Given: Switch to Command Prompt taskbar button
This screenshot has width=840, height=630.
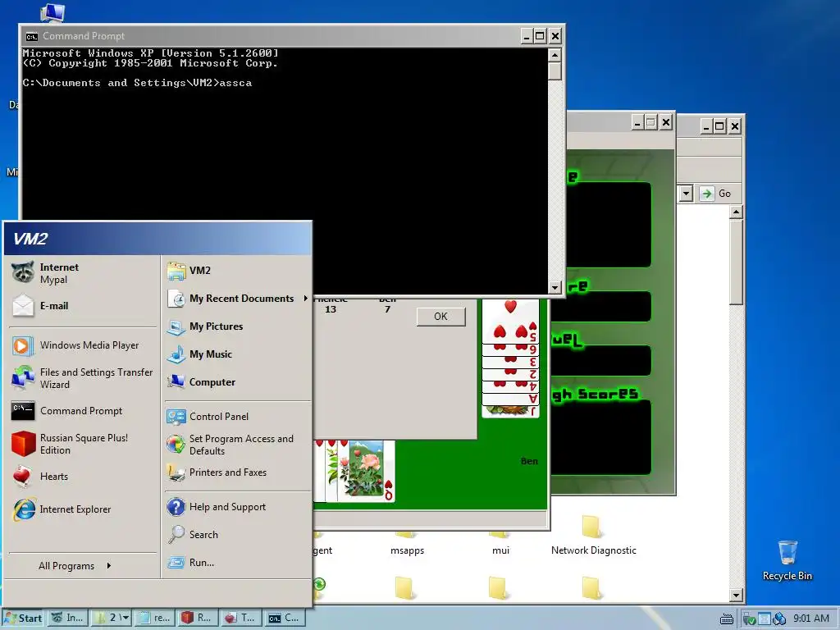Looking at the screenshot, I should click(285, 618).
